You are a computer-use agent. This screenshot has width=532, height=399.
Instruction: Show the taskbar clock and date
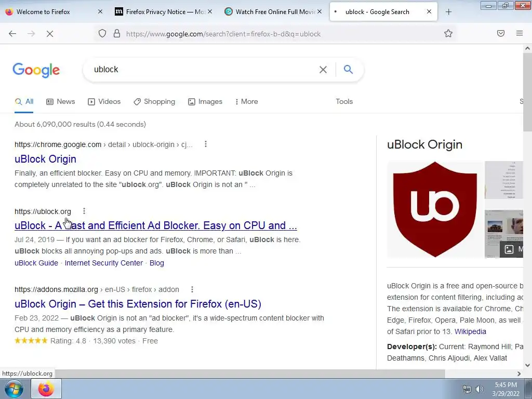[x=506, y=389]
